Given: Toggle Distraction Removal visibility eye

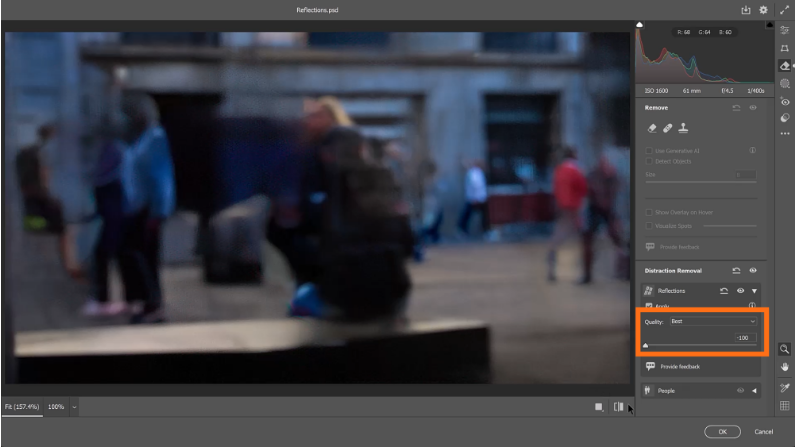Looking at the screenshot, I should [x=752, y=270].
